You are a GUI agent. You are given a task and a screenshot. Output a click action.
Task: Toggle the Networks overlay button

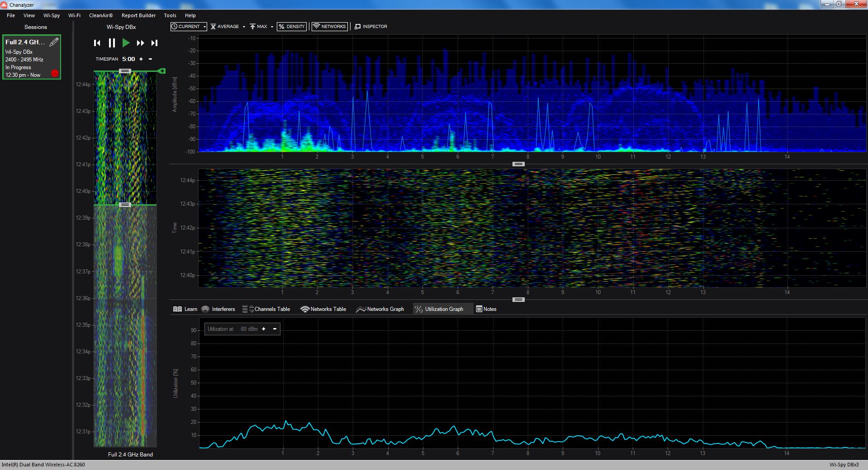329,27
